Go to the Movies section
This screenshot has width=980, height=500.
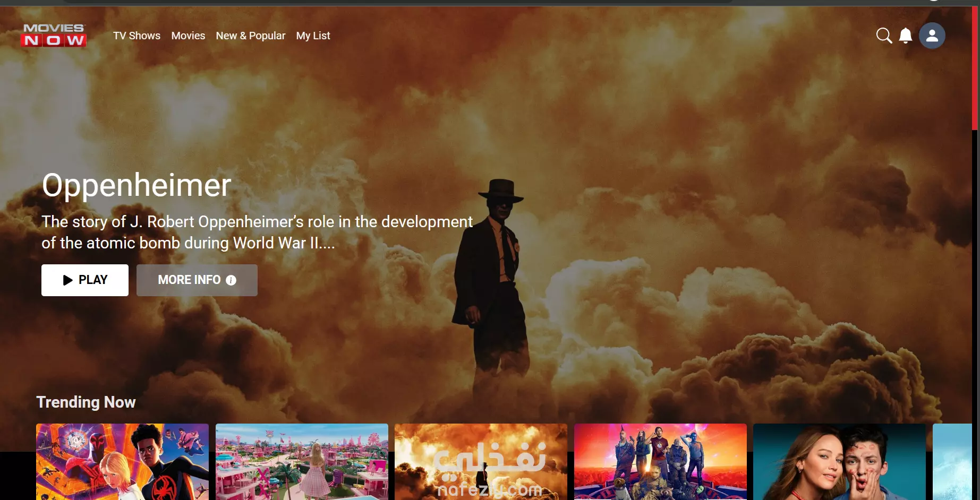tap(188, 36)
